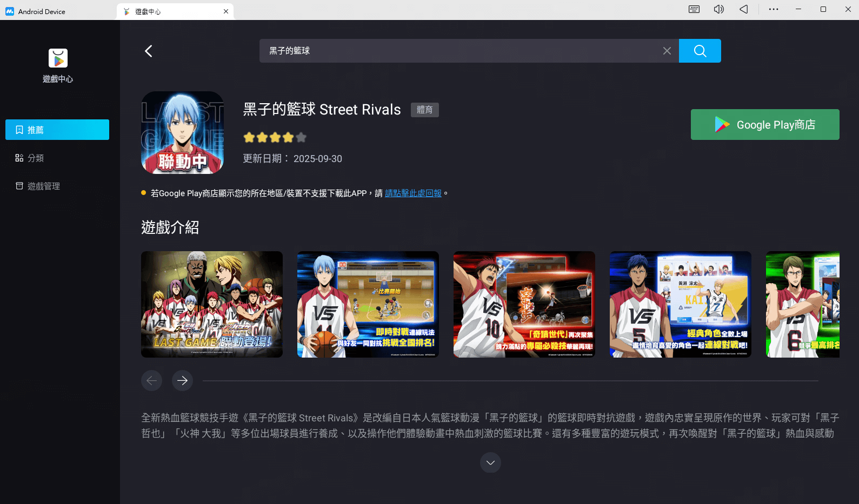The image size is (859, 504).
Task: Click the blue search magnifier button
Action: click(x=700, y=51)
